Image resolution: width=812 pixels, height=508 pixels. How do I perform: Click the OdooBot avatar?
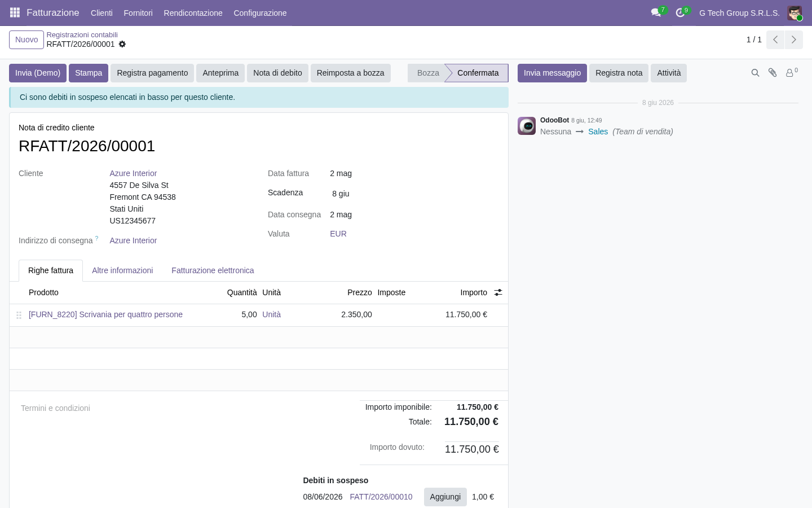pos(527,126)
